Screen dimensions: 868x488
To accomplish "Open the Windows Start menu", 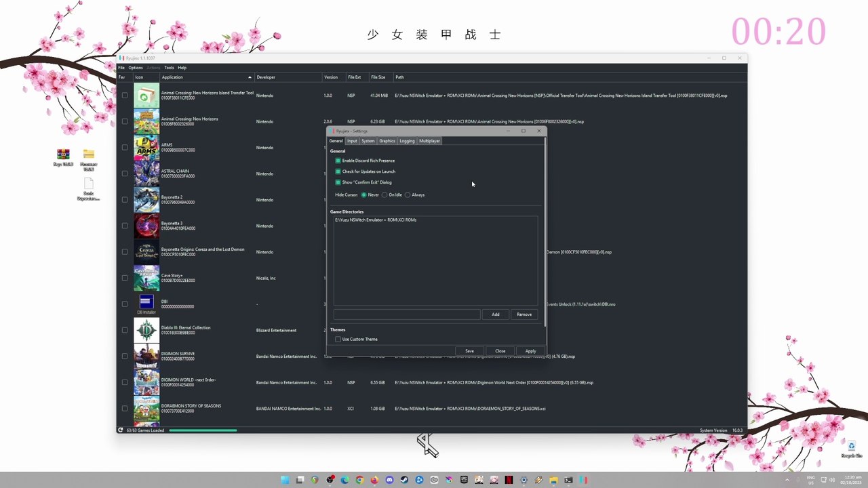I will [285, 480].
